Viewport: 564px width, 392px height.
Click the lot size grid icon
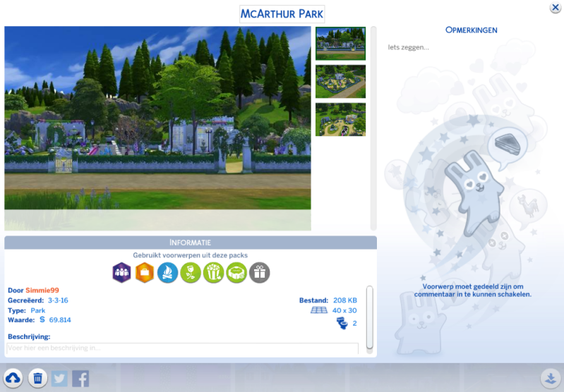pyautogui.click(x=319, y=310)
